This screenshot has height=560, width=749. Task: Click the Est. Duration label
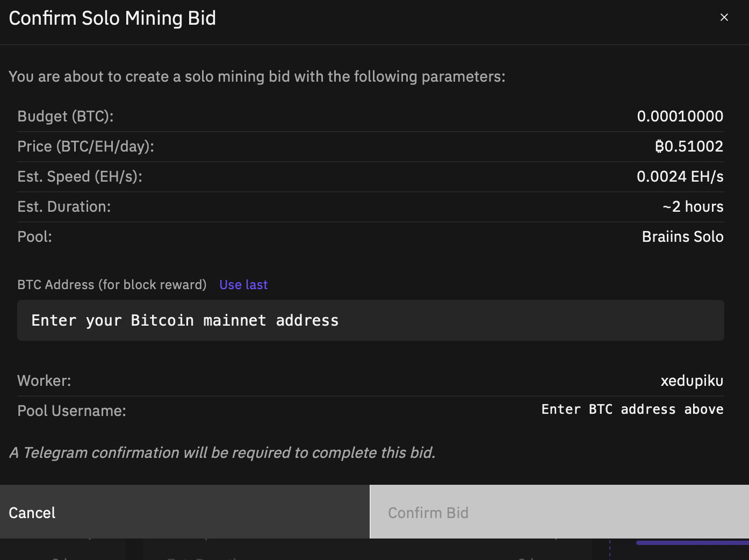(x=64, y=206)
